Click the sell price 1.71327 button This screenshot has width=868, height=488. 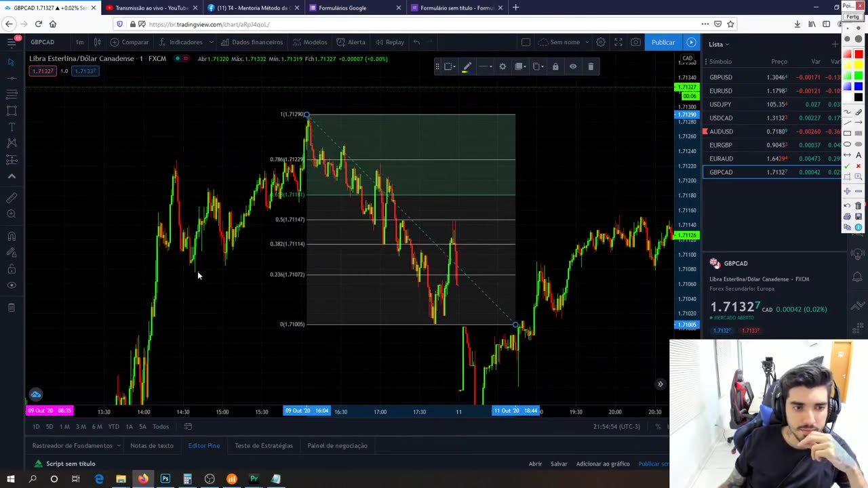(42, 71)
